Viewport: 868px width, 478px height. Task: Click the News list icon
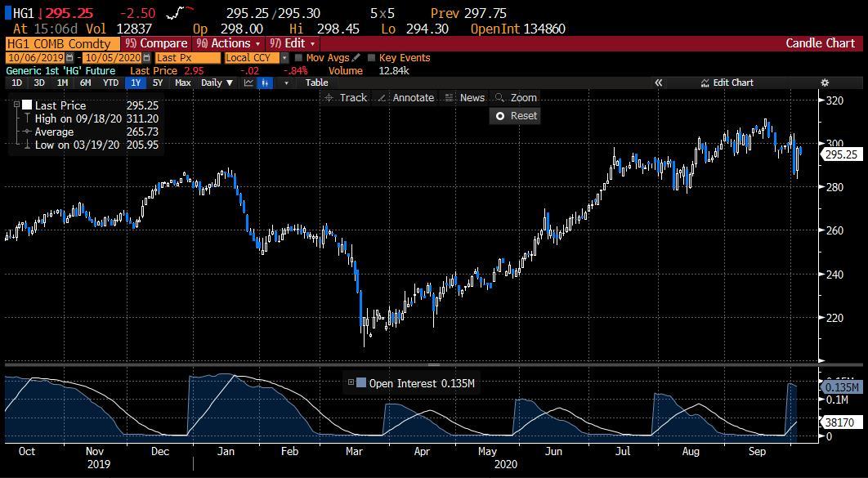[450, 98]
